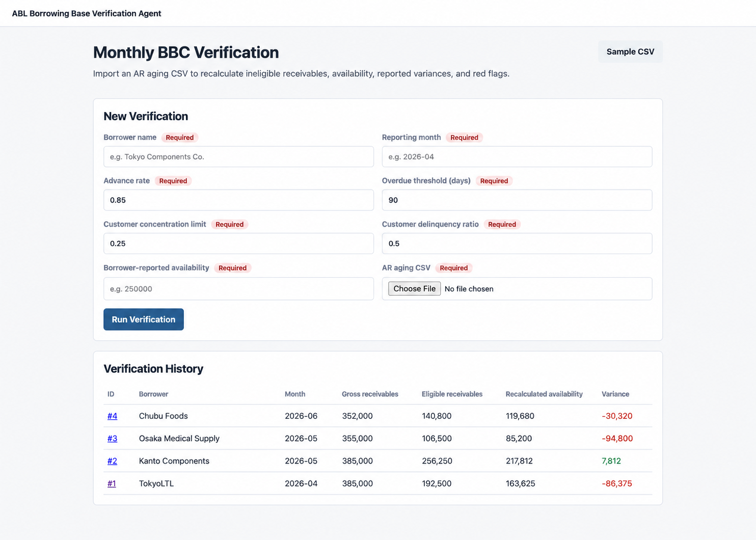Click the Required badge beside Reporting month

point(464,138)
